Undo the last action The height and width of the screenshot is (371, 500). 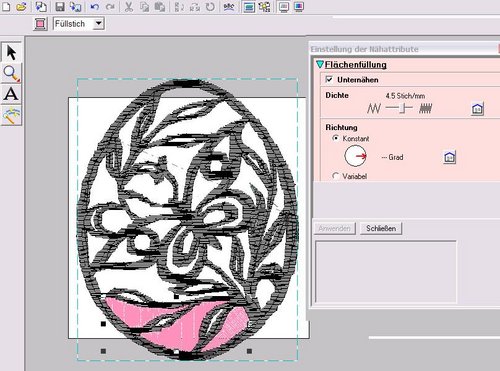tap(95, 7)
